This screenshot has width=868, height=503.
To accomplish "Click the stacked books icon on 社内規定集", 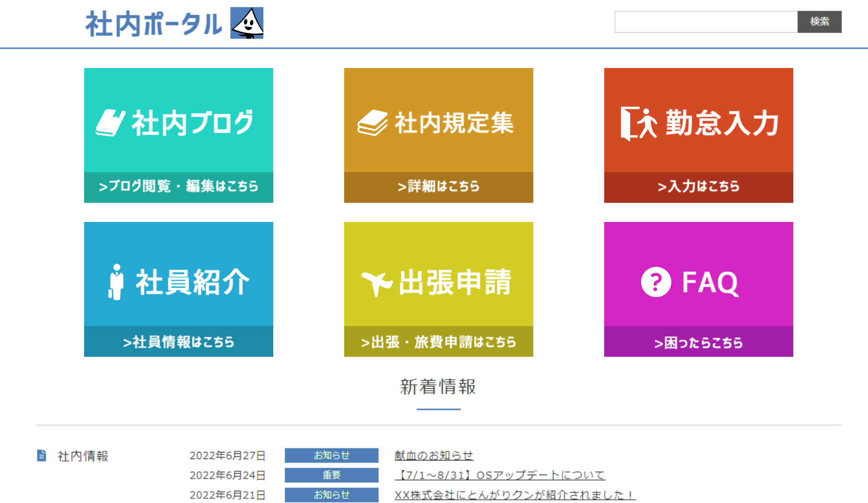I will click(x=373, y=123).
